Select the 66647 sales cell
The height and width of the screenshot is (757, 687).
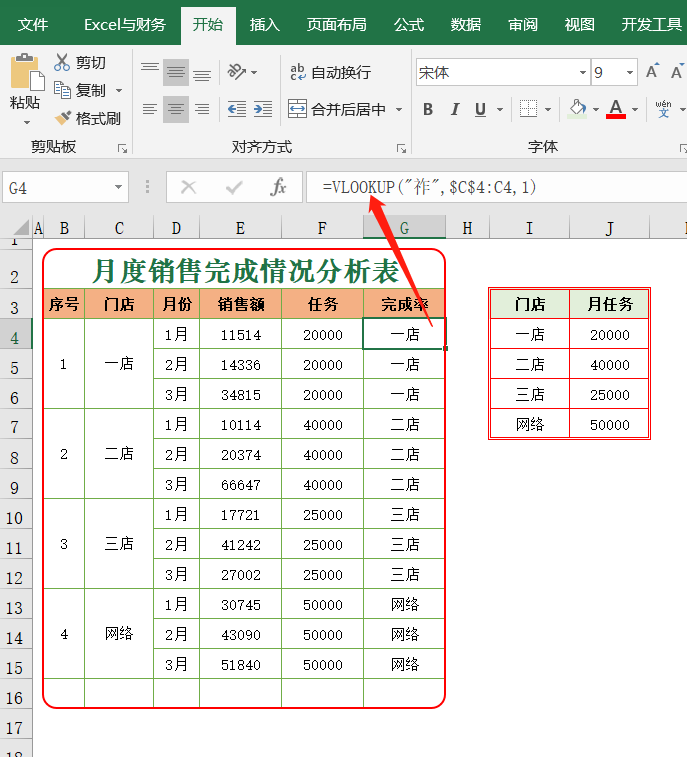click(x=240, y=484)
